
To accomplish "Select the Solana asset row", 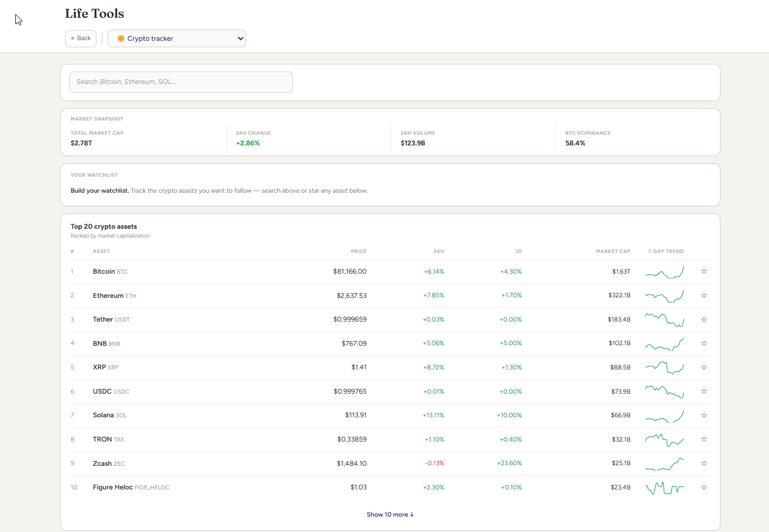I will tap(390, 415).
